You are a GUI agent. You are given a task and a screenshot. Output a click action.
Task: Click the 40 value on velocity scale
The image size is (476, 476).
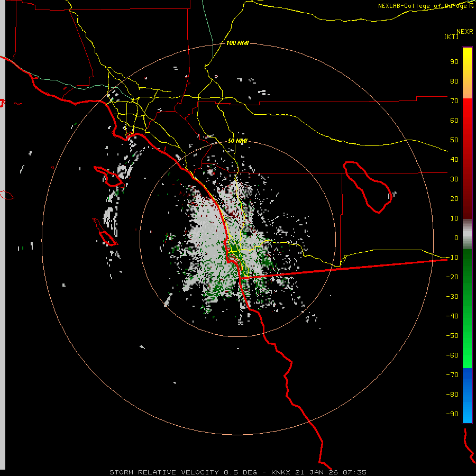pyautogui.click(x=454, y=160)
